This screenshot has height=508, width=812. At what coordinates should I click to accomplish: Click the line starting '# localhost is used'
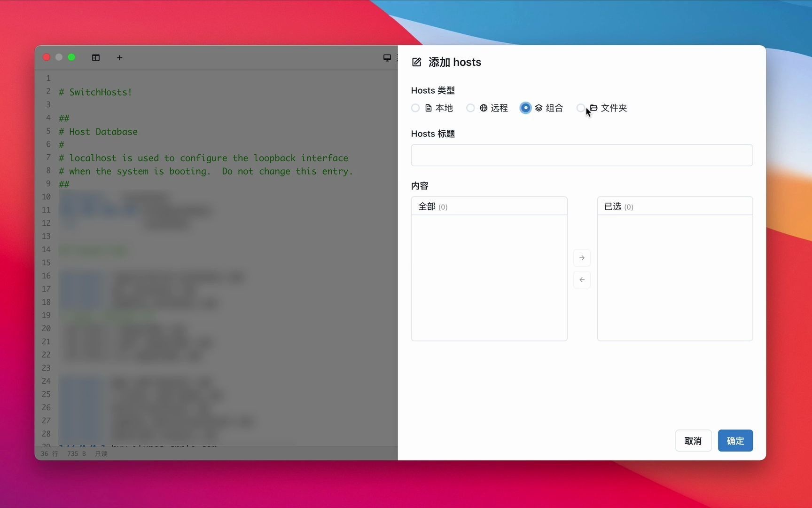(203, 158)
